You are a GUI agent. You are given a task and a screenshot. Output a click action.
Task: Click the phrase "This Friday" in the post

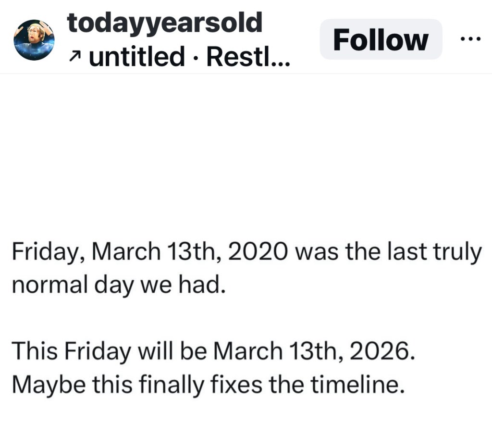coord(71,351)
